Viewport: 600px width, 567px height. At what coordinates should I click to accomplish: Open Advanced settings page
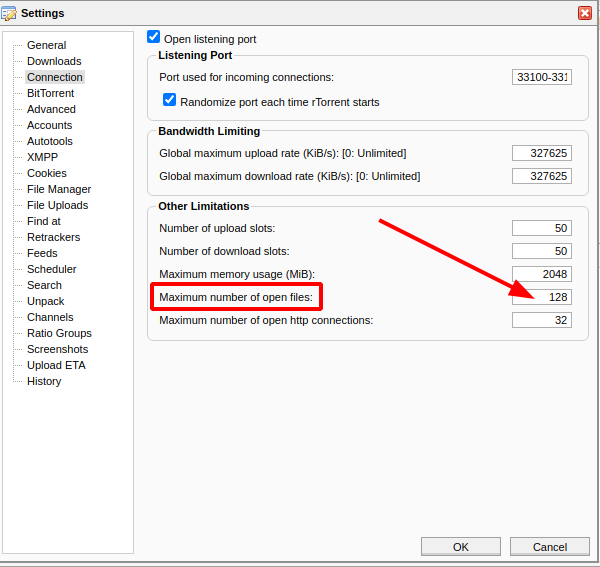tap(51, 109)
